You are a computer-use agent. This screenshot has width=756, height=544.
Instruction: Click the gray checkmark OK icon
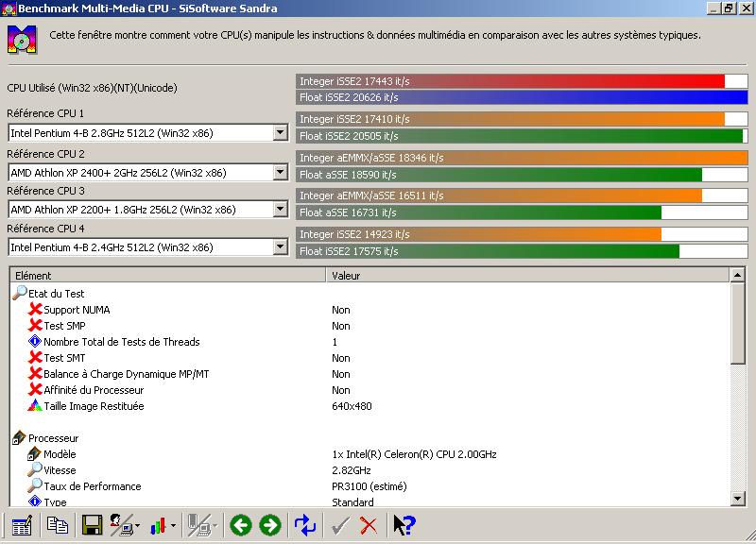[340, 526]
